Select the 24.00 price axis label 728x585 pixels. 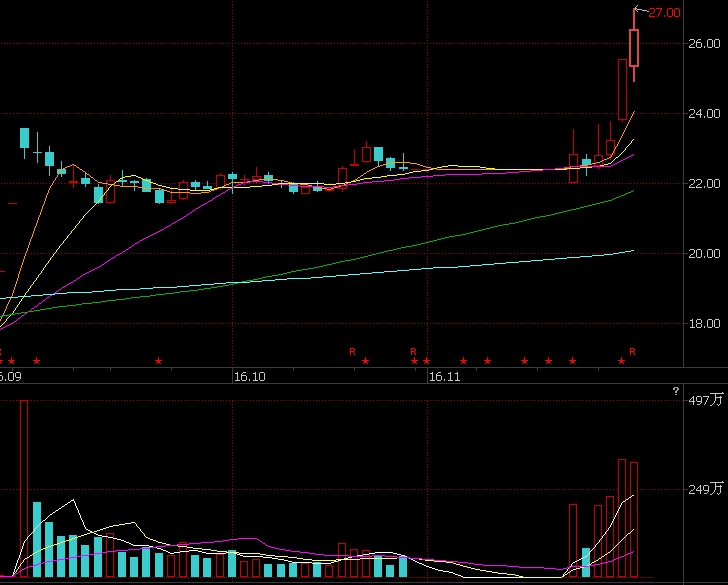point(704,114)
